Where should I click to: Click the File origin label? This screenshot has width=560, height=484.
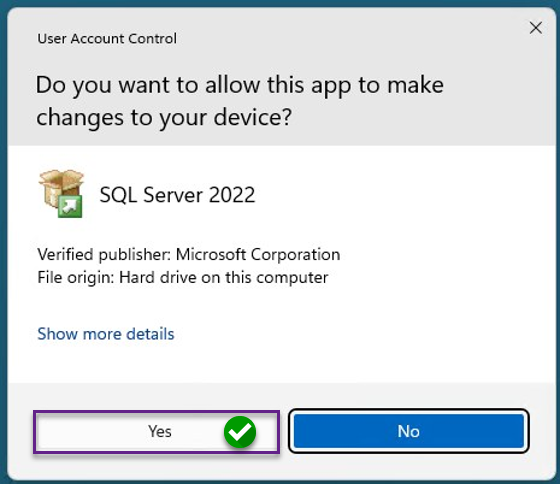[76, 278]
